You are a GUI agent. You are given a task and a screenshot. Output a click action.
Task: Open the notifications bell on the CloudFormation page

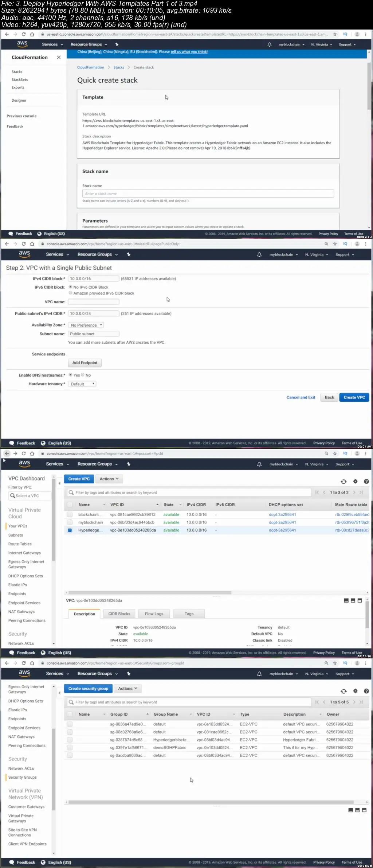click(270, 44)
